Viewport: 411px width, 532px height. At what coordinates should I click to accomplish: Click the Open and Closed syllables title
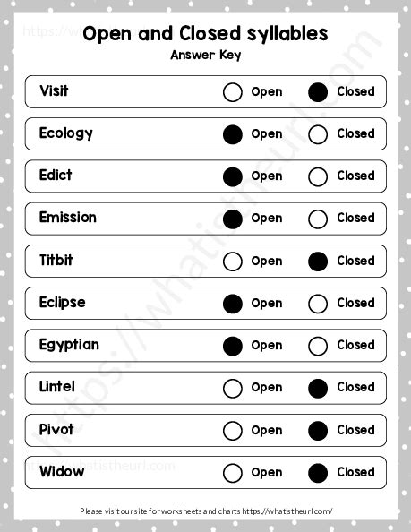[205, 34]
